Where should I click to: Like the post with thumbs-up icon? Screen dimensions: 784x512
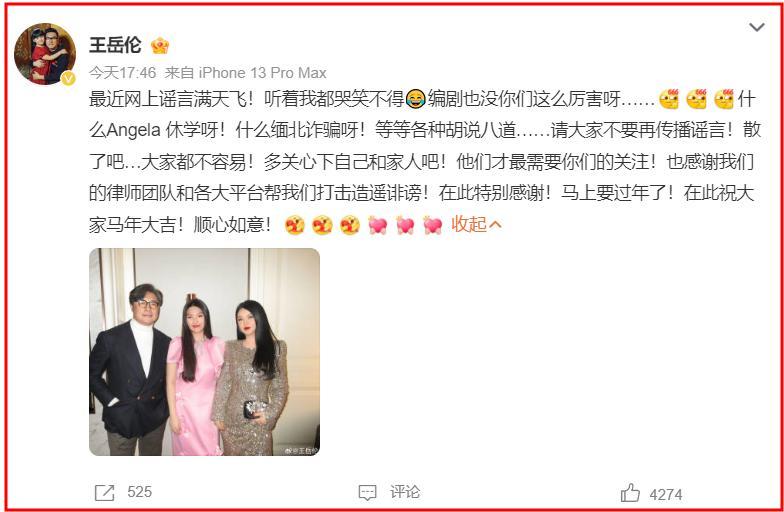(x=630, y=492)
